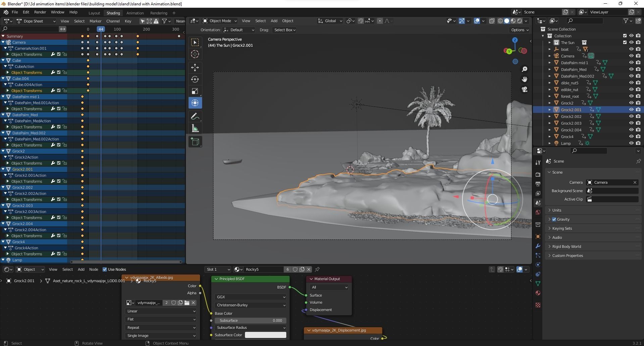Activate the Select Box tool
Viewport: 644px width, 346px height.
pyautogui.click(x=195, y=42)
